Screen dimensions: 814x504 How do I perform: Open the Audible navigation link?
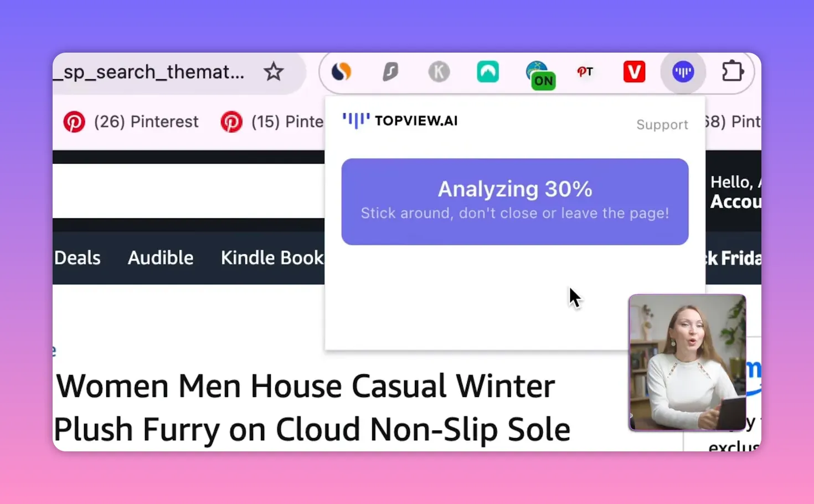point(161,257)
